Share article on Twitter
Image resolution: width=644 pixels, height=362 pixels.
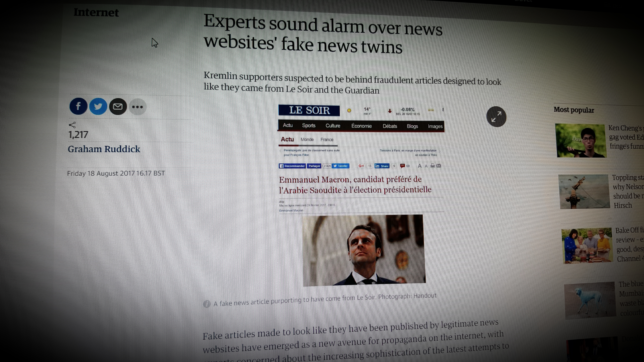[x=98, y=106]
